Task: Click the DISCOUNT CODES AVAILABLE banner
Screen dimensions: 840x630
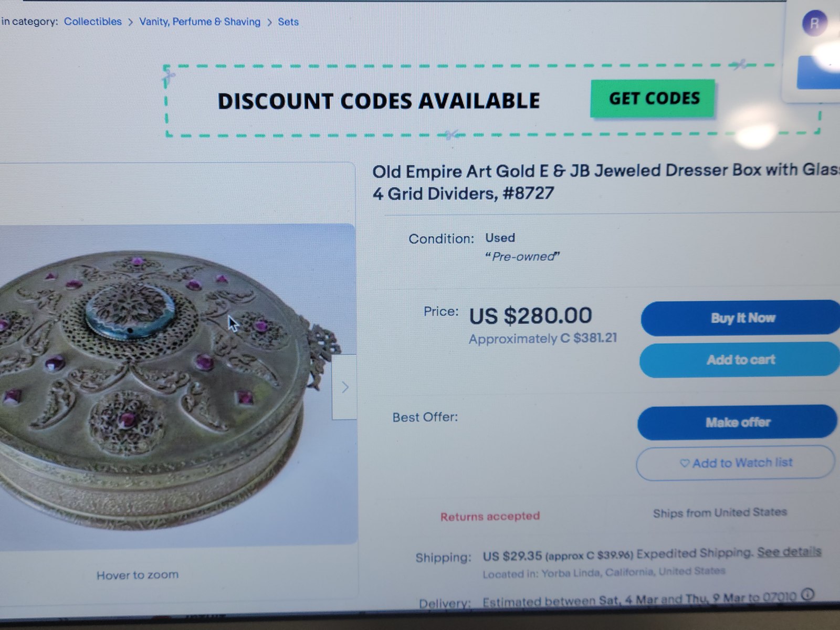Action: [378, 101]
